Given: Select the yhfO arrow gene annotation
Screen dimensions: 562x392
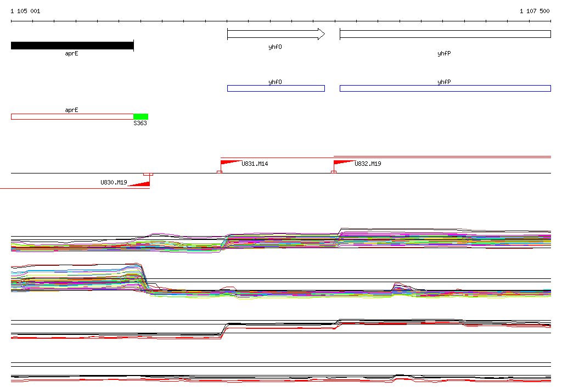Looking at the screenshot, I should tap(276, 34).
